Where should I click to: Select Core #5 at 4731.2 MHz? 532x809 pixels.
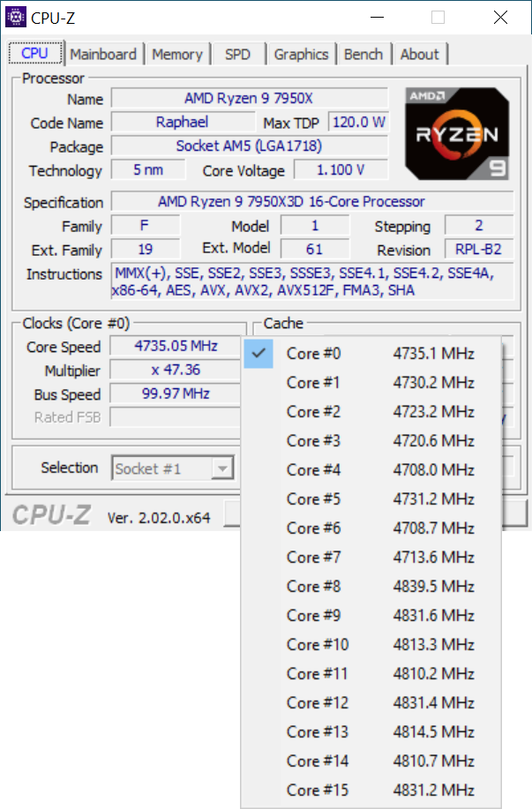coord(371,499)
